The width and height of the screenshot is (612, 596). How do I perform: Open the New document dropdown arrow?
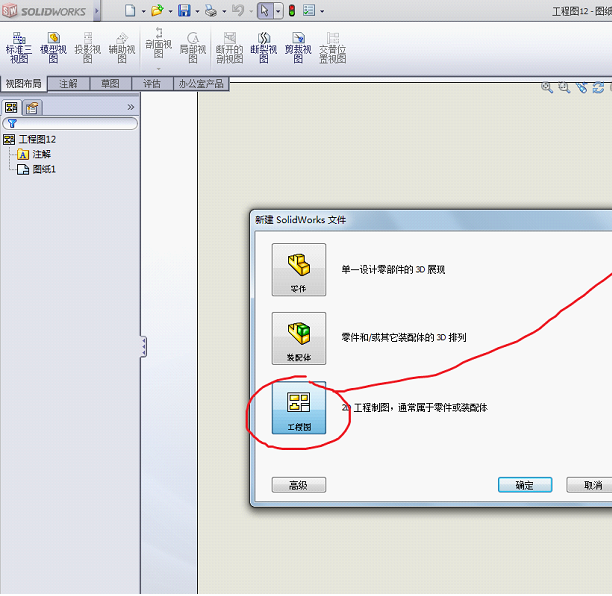143,11
